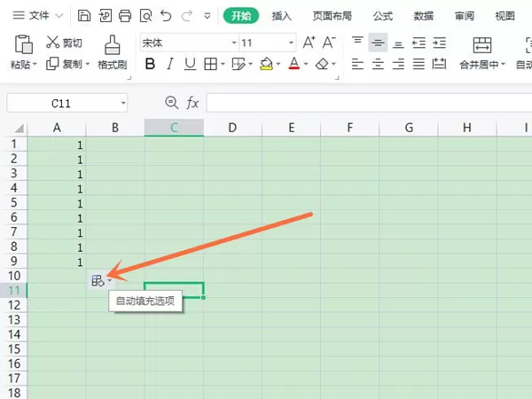Open the font size 11 dropdown
This screenshot has width=532, height=399.
pyautogui.click(x=291, y=43)
